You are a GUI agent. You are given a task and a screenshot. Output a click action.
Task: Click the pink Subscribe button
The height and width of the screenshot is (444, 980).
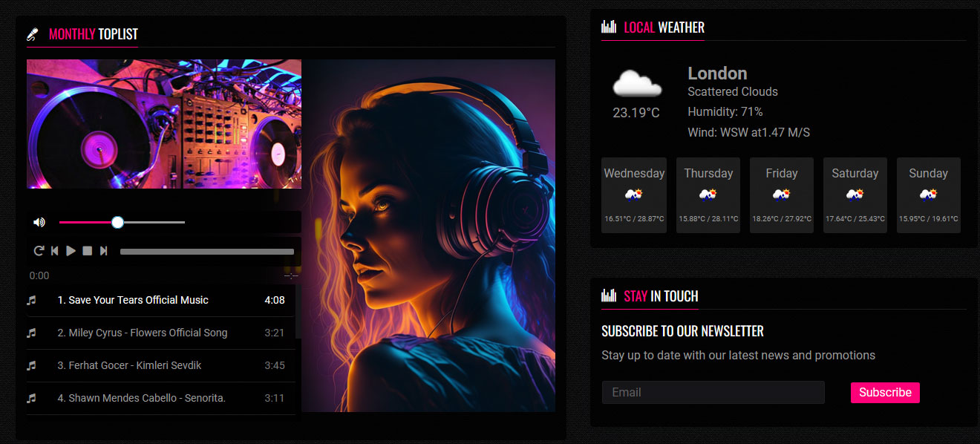(885, 393)
